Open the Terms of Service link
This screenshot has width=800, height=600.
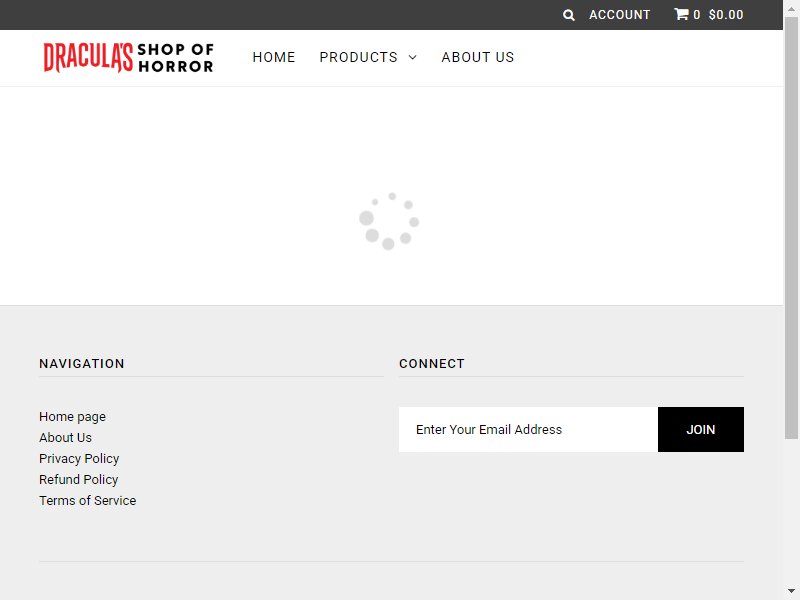88,501
